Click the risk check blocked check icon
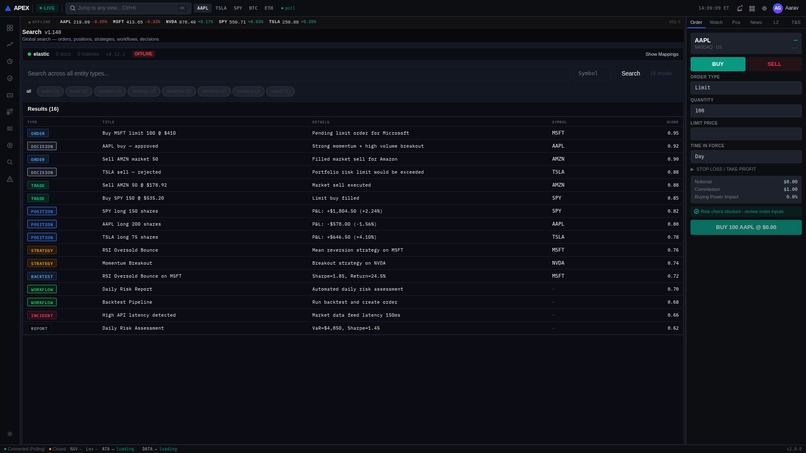The image size is (806, 453). pyautogui.click(x=697, y=211)
